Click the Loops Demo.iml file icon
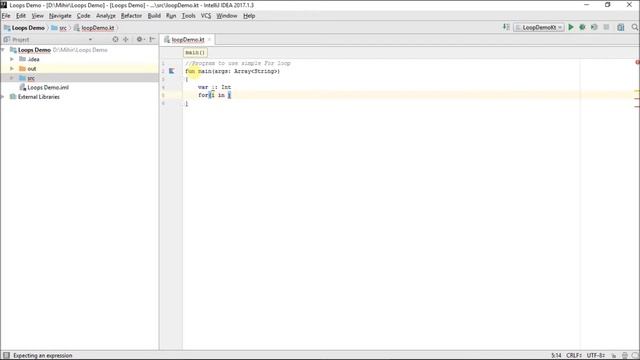Viewport: 640px width, 360px height. coord(23,87)
